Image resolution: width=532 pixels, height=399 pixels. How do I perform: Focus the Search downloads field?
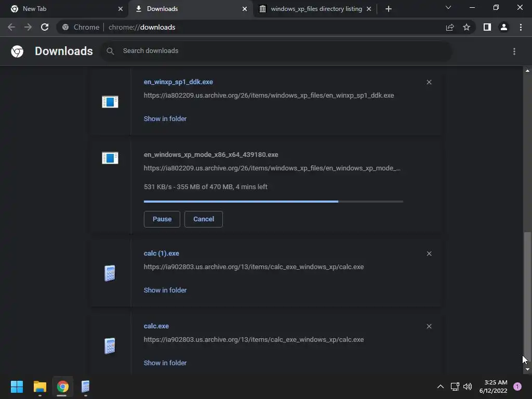click(276, 51)
